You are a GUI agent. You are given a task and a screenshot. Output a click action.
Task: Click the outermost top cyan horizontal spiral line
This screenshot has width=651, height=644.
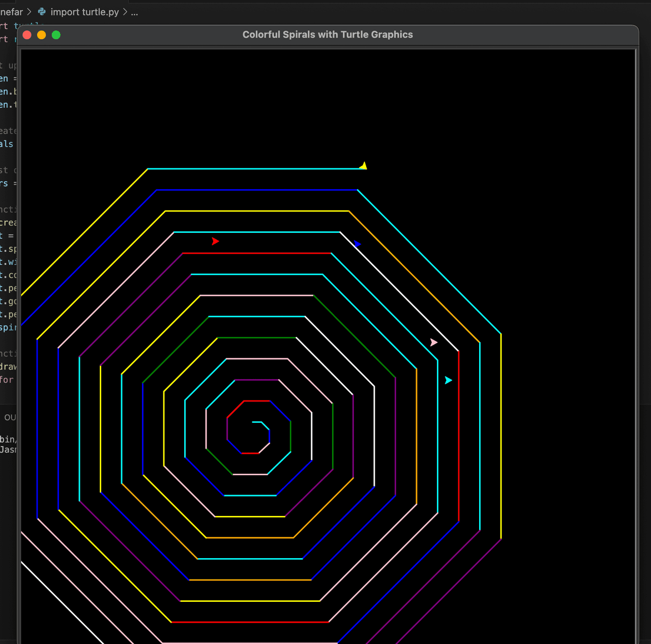[x=254, y=169]
